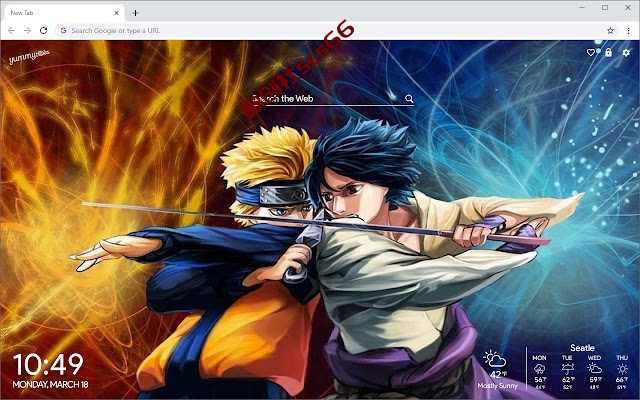
Task: Select the New Tab tab
Action: (x=63, y=13)
